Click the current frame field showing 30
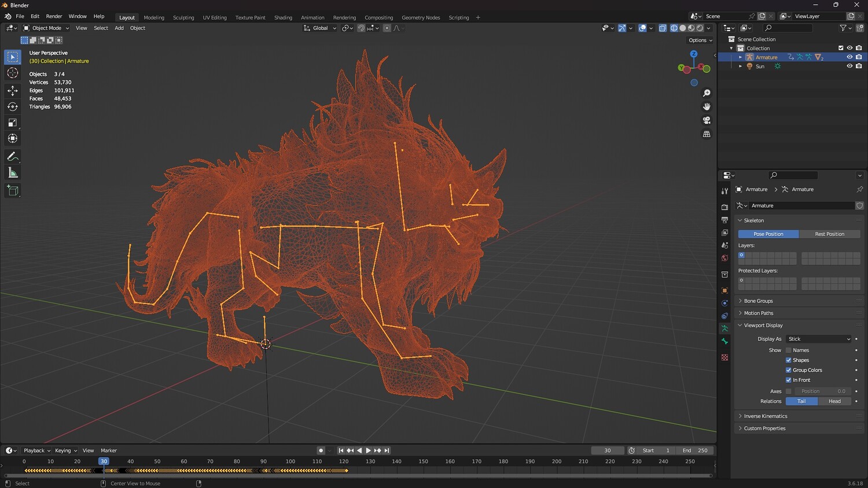 (x=608, y=450)
